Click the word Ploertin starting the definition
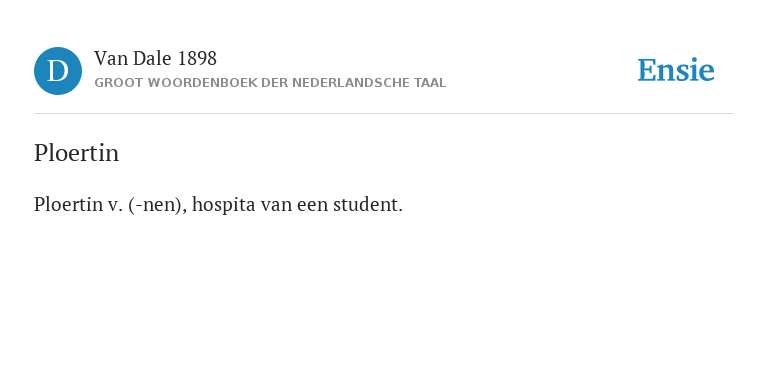This screenshot has width=768, height=384. click(68, 205)
